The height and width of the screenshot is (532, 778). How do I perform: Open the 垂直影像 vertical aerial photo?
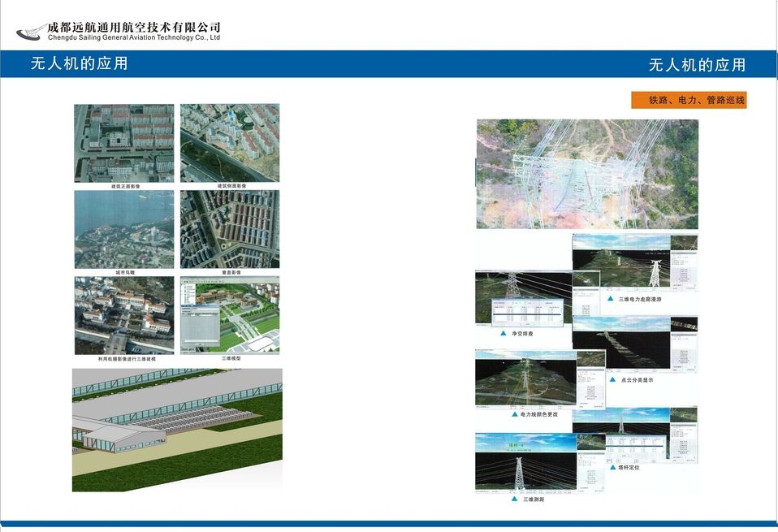coord(230,229)
